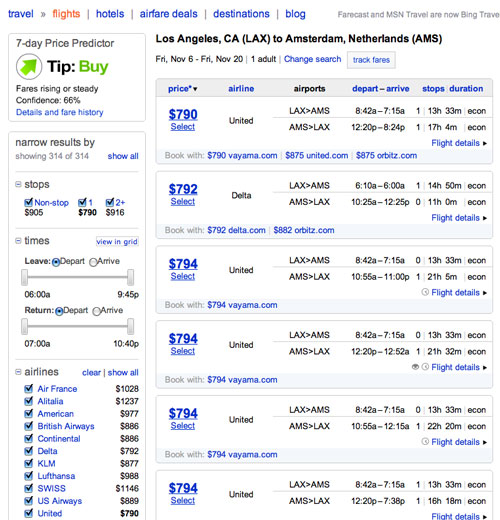Expand Flight details for the $790 United flight
The height and width of the screenshot is (520, 500).
point(459,143)
